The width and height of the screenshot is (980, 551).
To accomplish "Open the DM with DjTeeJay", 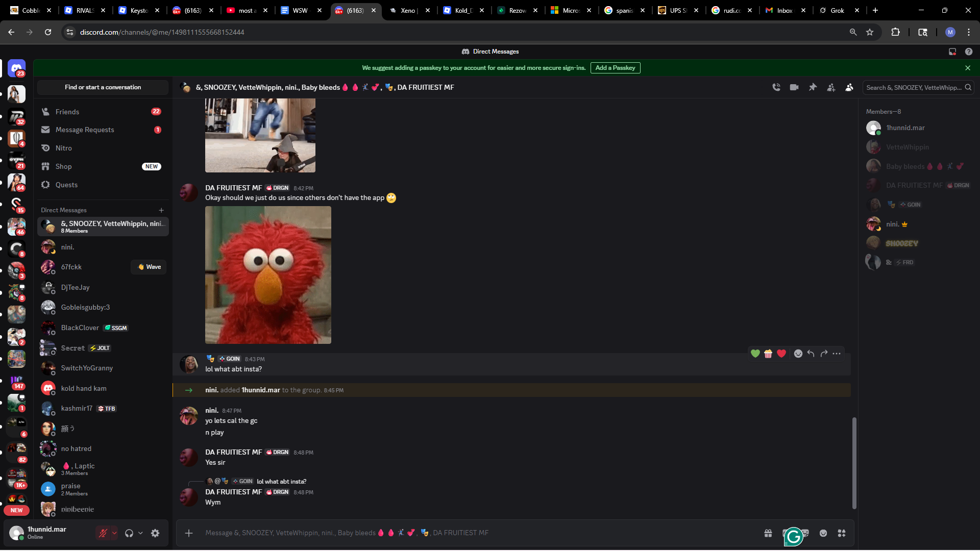I will coord(103,288).
